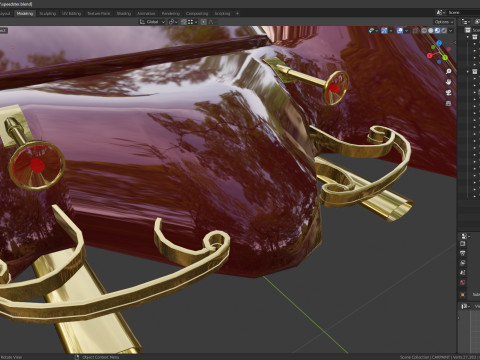Open the Render properties tab

[x=463, y=244]
